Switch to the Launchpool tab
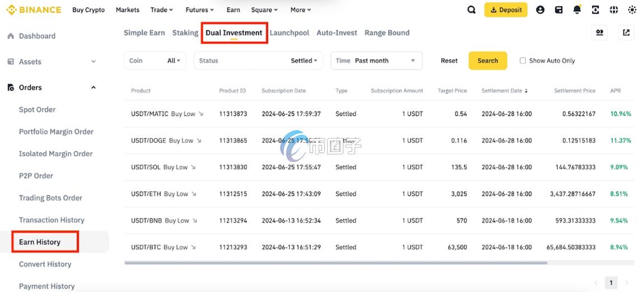 pos(289,33)
